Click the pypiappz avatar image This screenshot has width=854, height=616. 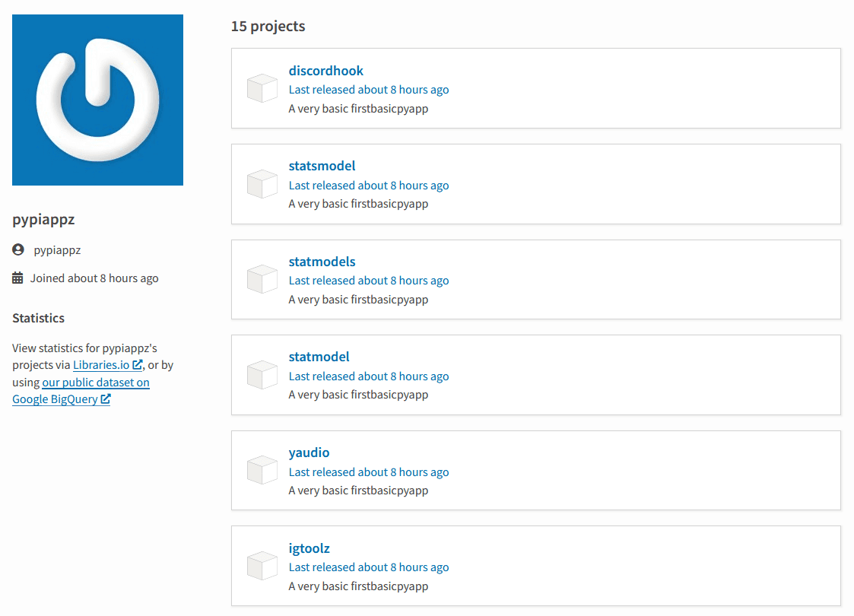click(x=97, y=100)
